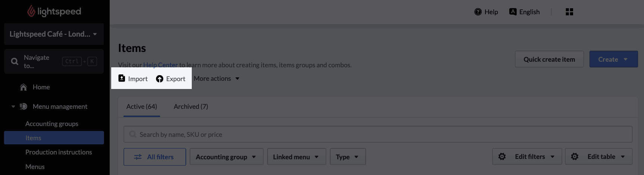The height and width of the screenshot is (175, 644).
Task: Click the Edit filters gear icon
Action: pyautogui.click(x=502, y=157)
